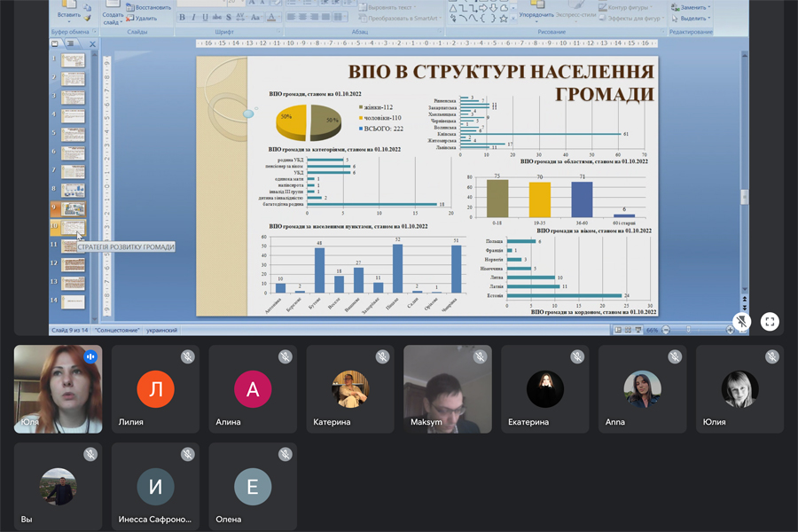Switch to Slide Sorter view

pyautogui.click(x=628, y=330)
